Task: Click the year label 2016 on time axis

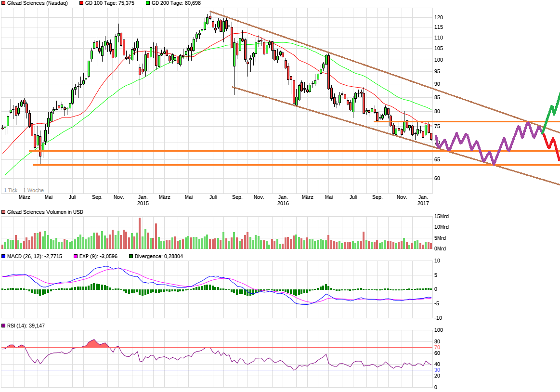Action: point(283,203)
